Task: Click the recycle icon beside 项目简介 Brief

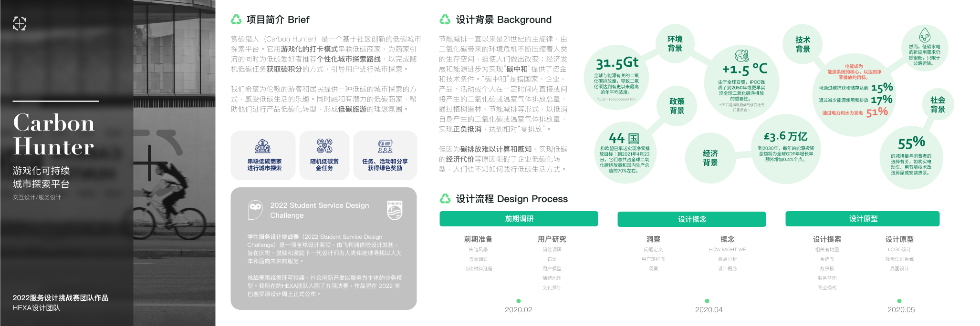Action: [x=236, y=20]
